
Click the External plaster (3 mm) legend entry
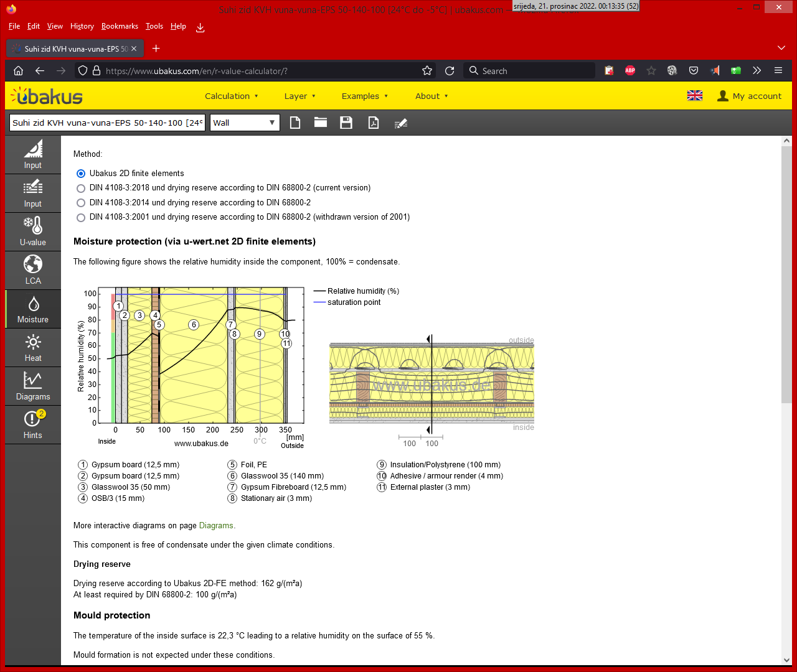click(x=423, y=487)
